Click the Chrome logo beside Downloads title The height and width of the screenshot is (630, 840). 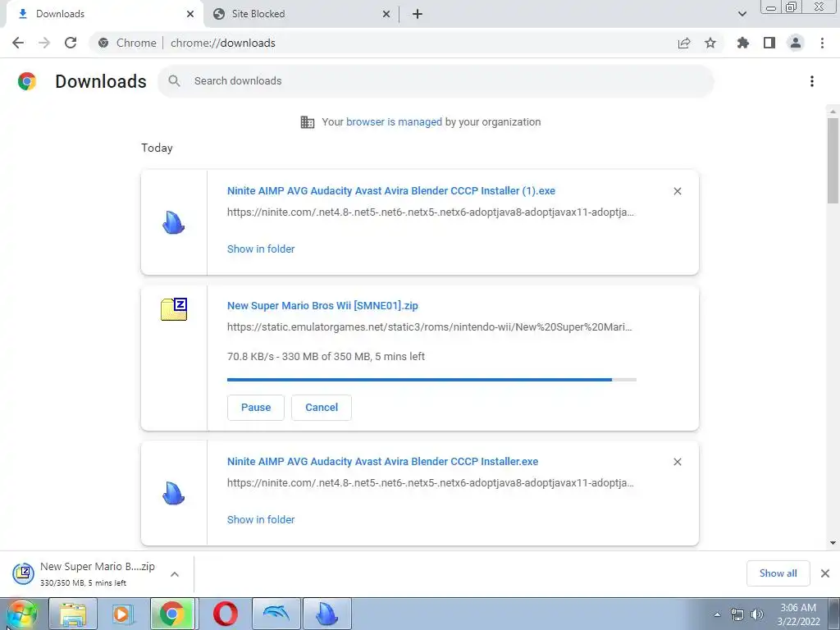[27, 81]
